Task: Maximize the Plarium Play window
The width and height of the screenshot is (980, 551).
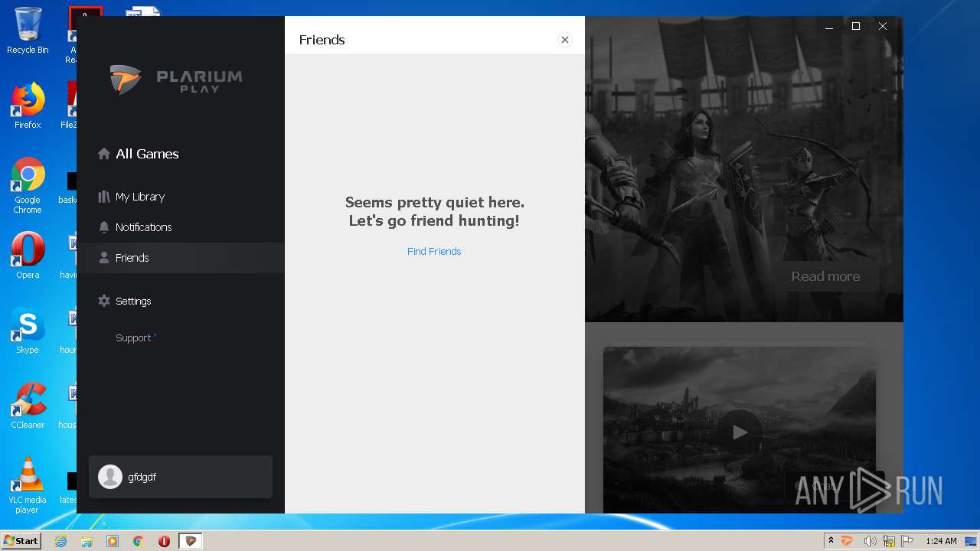Action: tap(856, 27)
